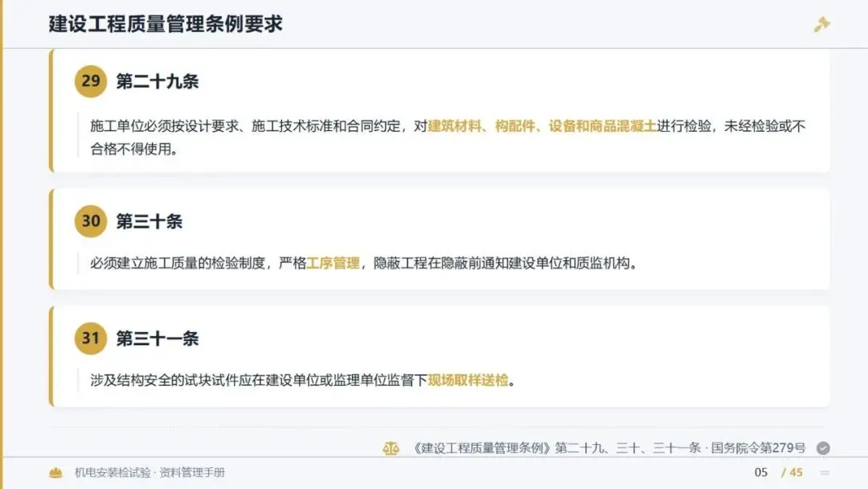Click the footer label 机电安装检试验·资料管理手册

149,472
